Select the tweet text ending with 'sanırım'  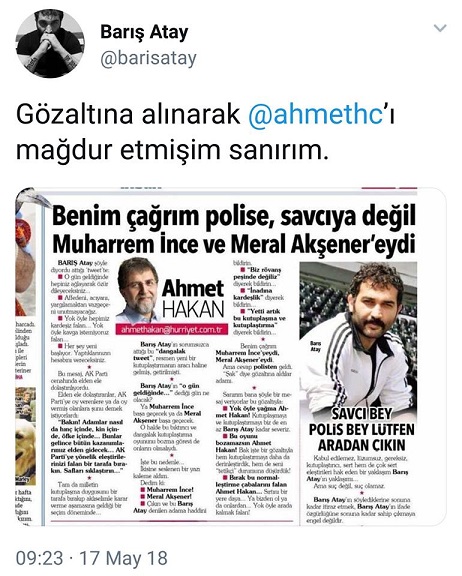tap(206, 132)
